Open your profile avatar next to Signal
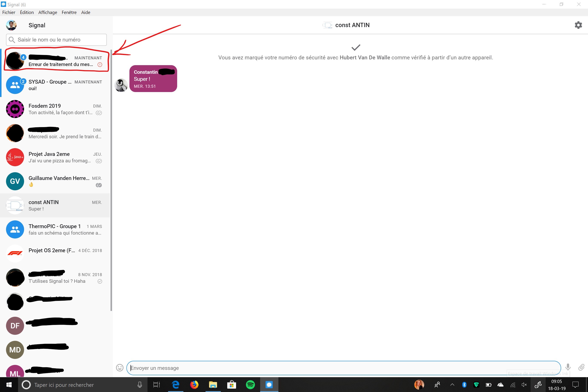The image size is (588, 392). (11, 25)
